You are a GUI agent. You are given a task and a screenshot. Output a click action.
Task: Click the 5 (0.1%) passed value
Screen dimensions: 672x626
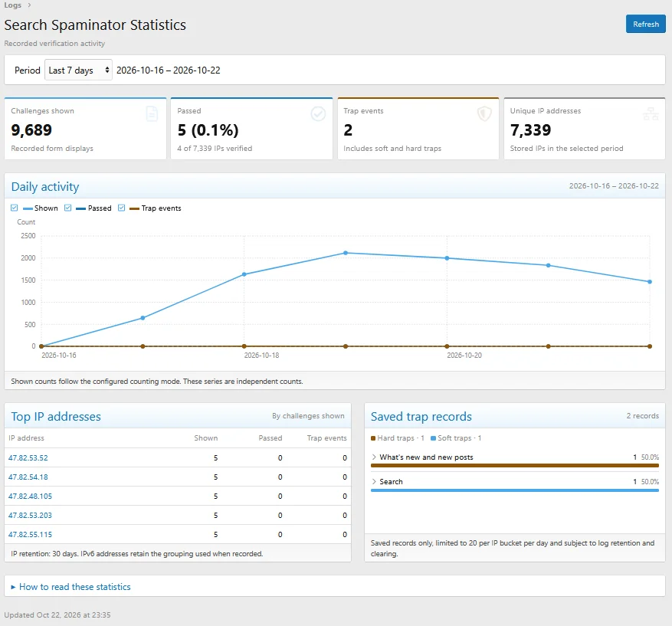tap(208, 129)
